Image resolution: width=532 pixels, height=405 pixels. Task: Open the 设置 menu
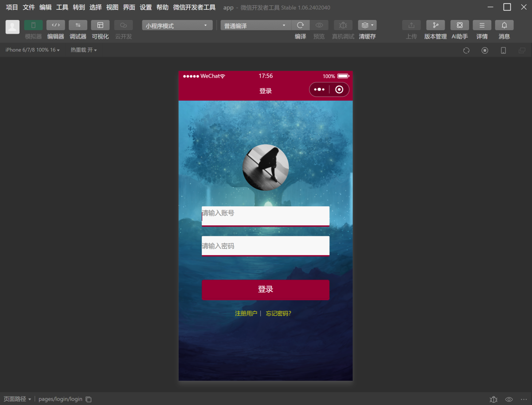(x=145, y=8)
